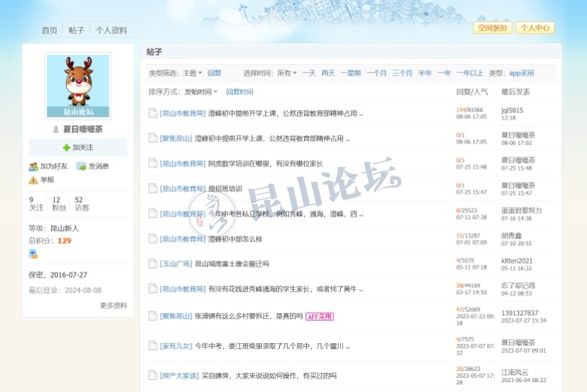Open the 个人资料 tab

pos(111,30)
